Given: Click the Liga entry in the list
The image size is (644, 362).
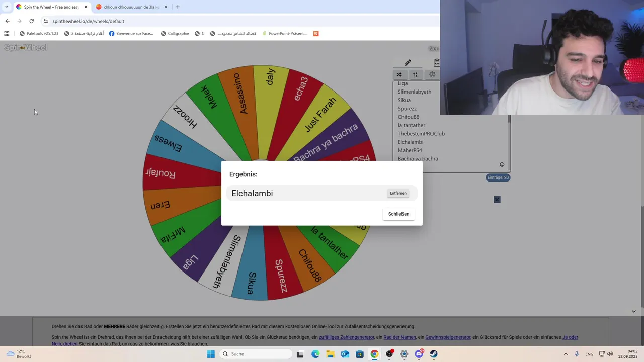Looking at the screenshot, I should pos(403,83).
